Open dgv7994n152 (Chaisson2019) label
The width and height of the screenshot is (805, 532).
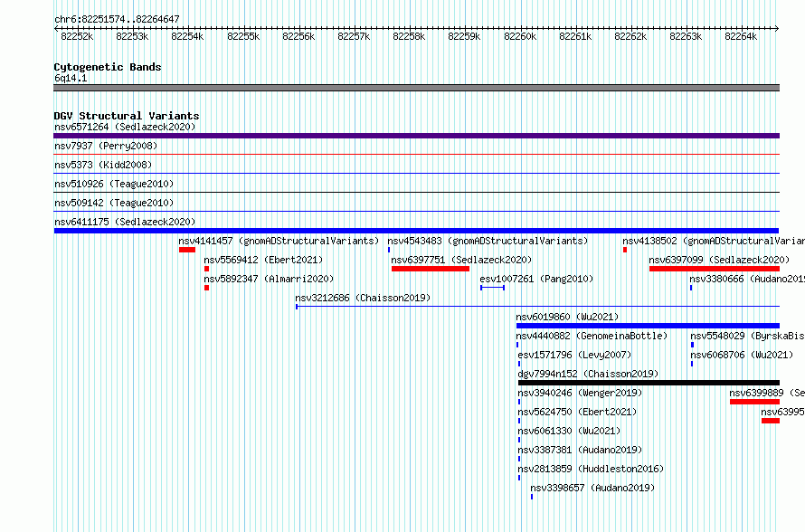pos(588,374)
